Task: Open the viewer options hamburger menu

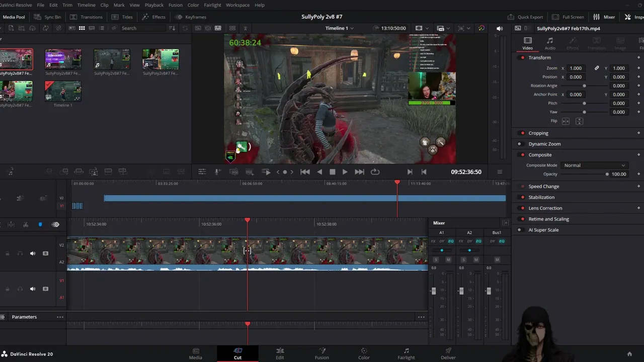Action: (x=500, y=172)
